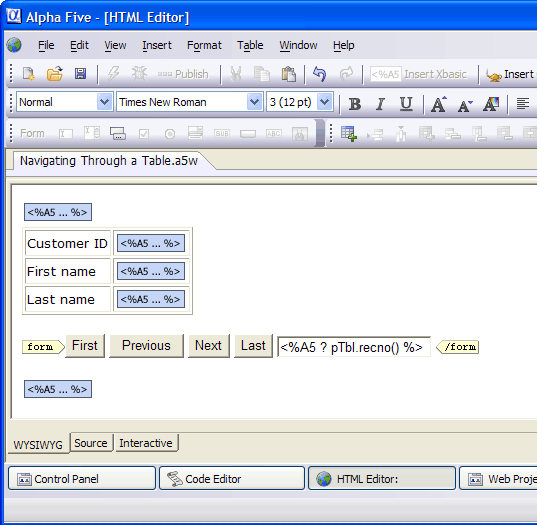Click the Insert Table icon
537x525 pixels.
tap(349, 134)
